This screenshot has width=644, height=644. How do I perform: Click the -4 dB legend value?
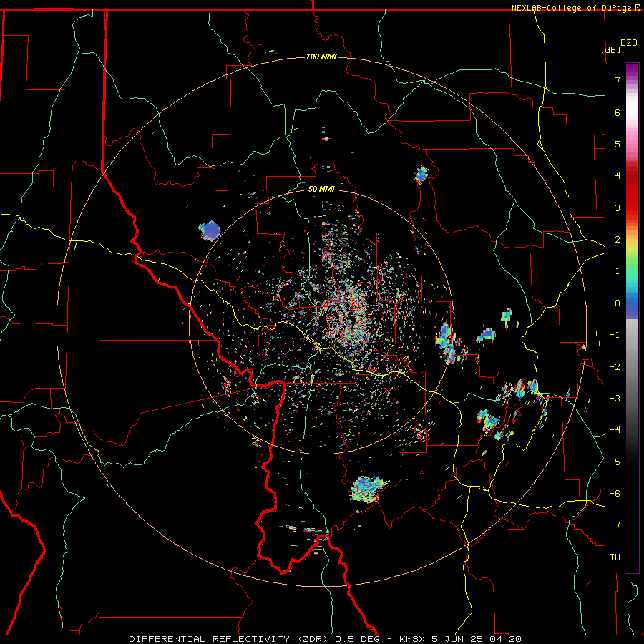[615, 430]
